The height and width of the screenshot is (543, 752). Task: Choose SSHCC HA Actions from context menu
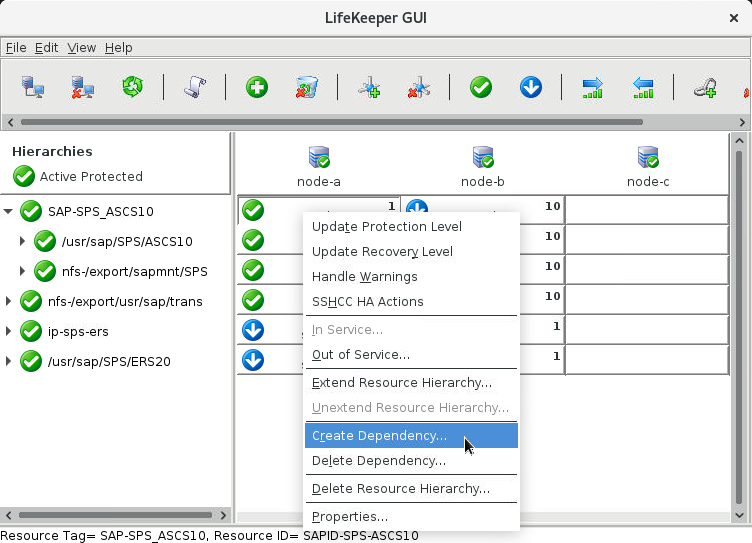point(411,301)
